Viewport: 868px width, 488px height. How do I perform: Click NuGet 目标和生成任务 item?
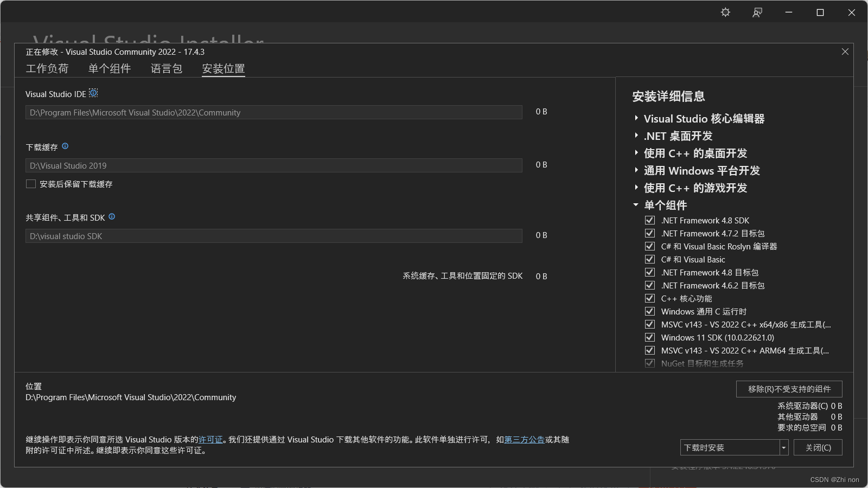point(702,363)
